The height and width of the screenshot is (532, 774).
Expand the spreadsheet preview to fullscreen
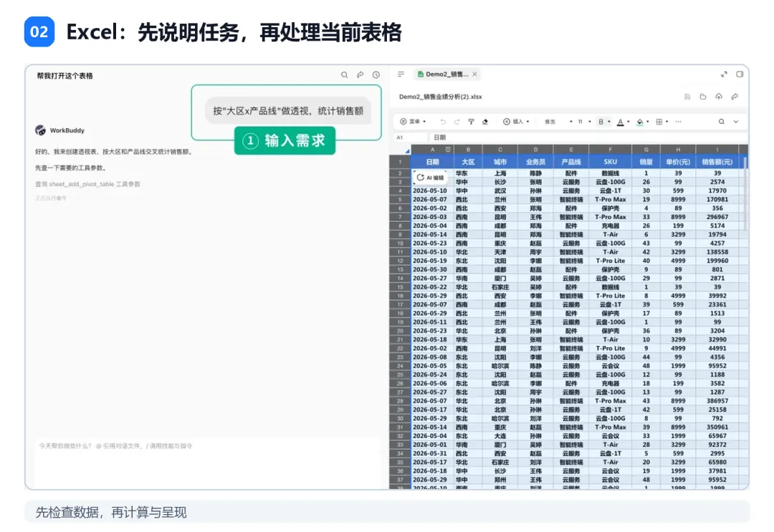pyautogui.click(x=724, y=74)
